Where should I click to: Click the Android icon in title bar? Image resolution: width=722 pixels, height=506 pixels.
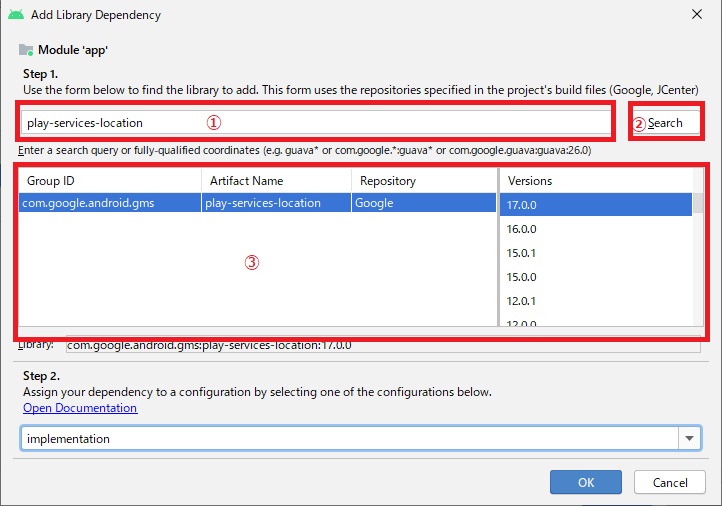(15, 15)
